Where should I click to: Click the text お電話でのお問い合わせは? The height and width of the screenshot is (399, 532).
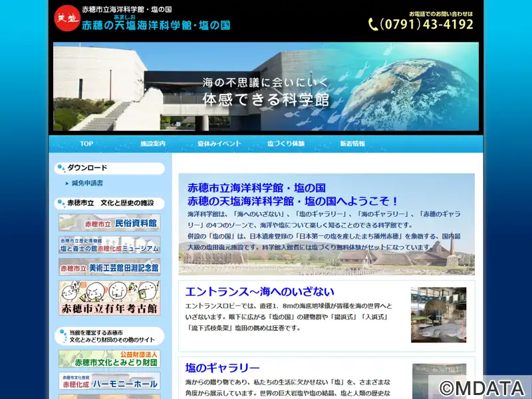tap(441, 14)
